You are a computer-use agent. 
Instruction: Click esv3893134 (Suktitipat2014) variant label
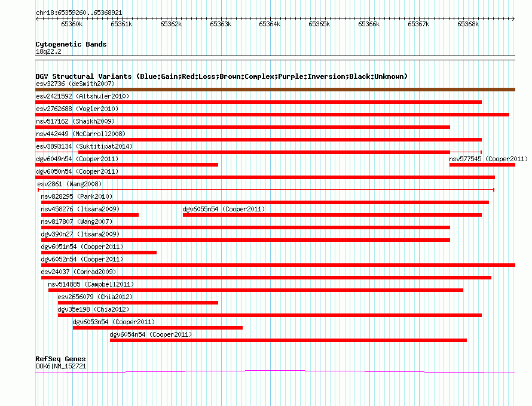84,146
